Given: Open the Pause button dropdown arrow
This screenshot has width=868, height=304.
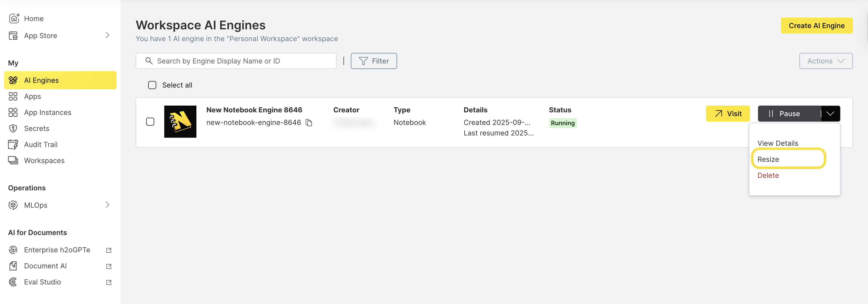Looking at the screenshot, I should pyautogui.click(x=831, y=113).
